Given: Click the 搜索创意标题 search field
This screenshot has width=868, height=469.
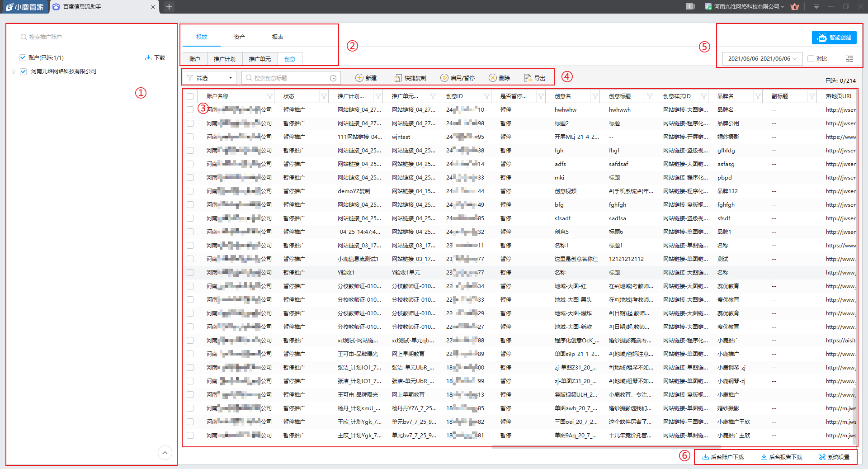Looking at the screenshot, I should tap(291, 78).
